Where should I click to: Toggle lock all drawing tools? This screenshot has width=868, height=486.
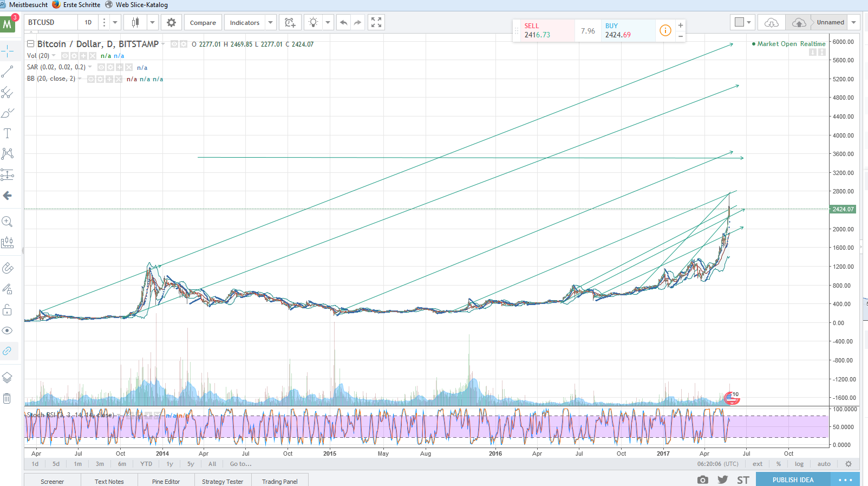(x=8, y=310)
